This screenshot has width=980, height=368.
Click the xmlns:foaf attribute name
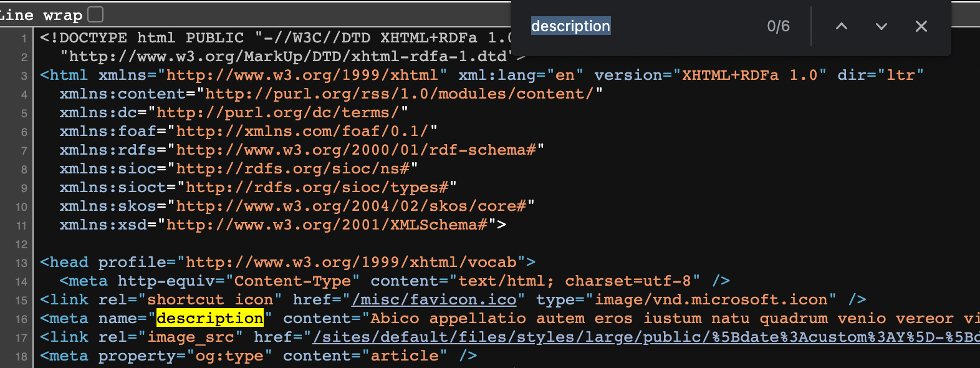pyautogui.click(x=108, y=131)
